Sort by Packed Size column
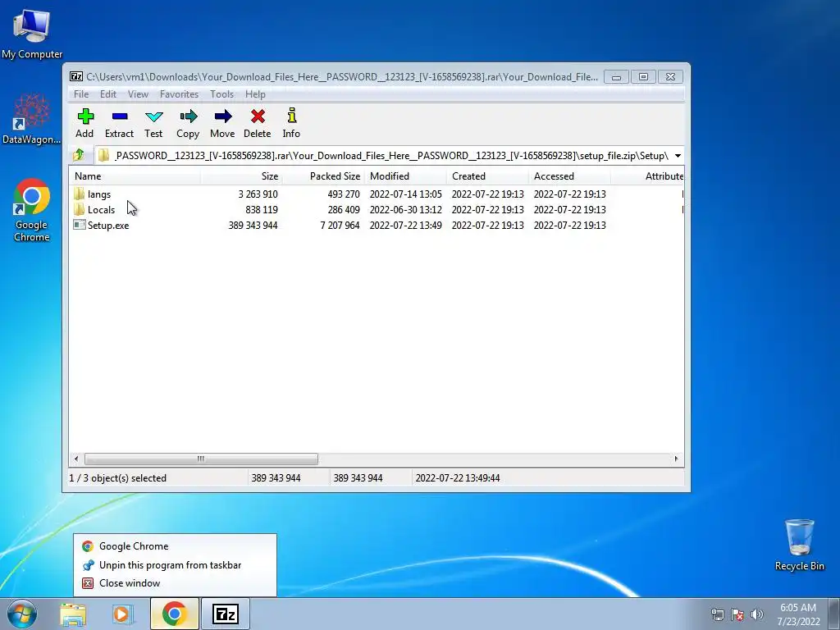Viewport: 840px width, 630px height. [x=323, y=176]
